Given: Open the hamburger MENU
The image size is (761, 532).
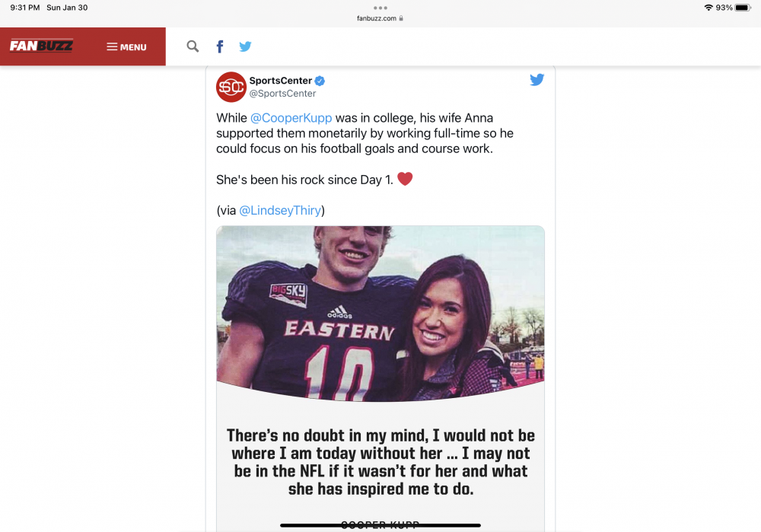Looking at the screenshot, I should click(x=126, y=47).
